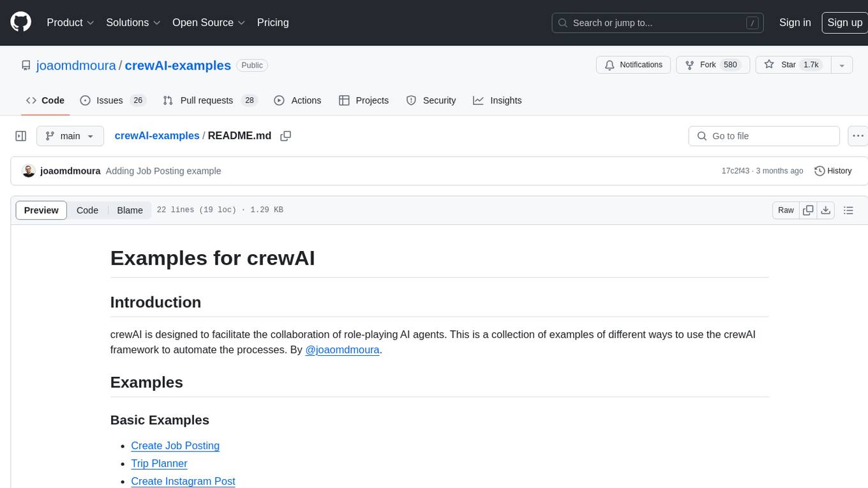868x488 pixels.
Task: Open the Raw file view
Action: click(x=786, y=210)
